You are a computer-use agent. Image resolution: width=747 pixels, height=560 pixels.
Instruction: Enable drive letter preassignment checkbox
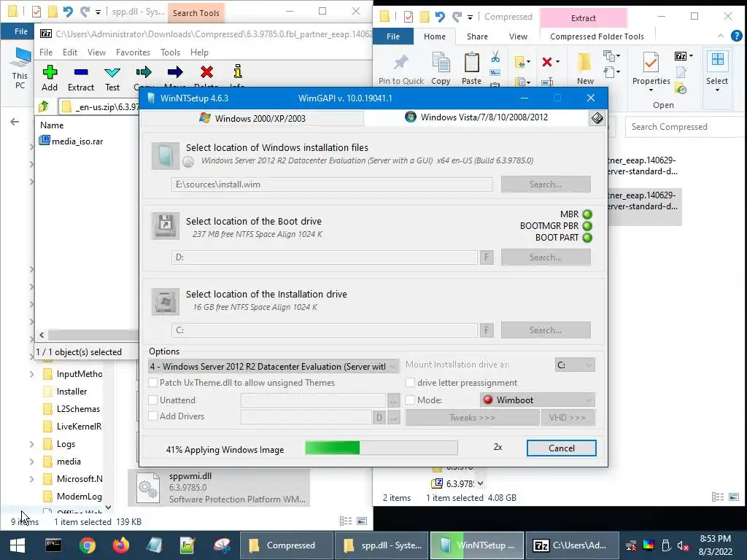(x=410, y=382)
